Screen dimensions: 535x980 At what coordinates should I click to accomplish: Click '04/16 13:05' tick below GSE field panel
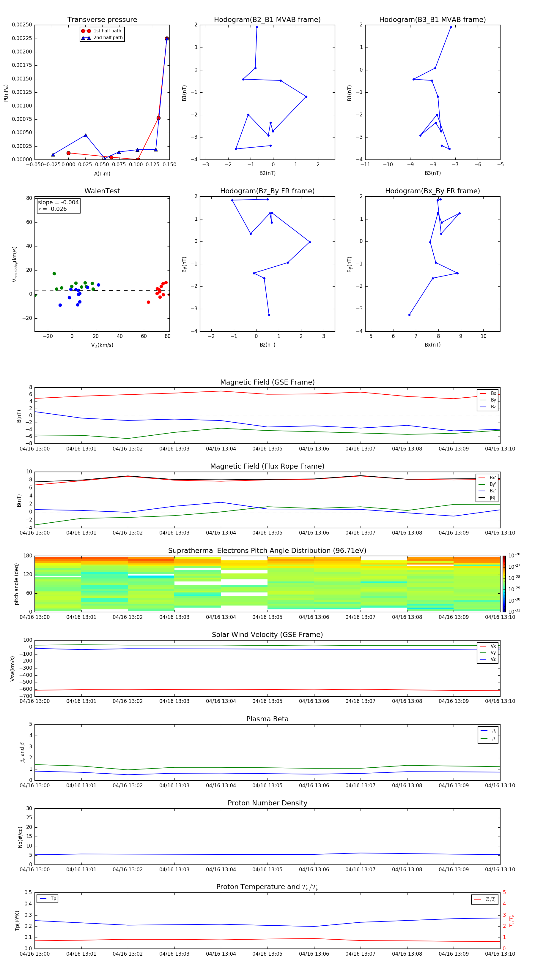pos(267,449)
